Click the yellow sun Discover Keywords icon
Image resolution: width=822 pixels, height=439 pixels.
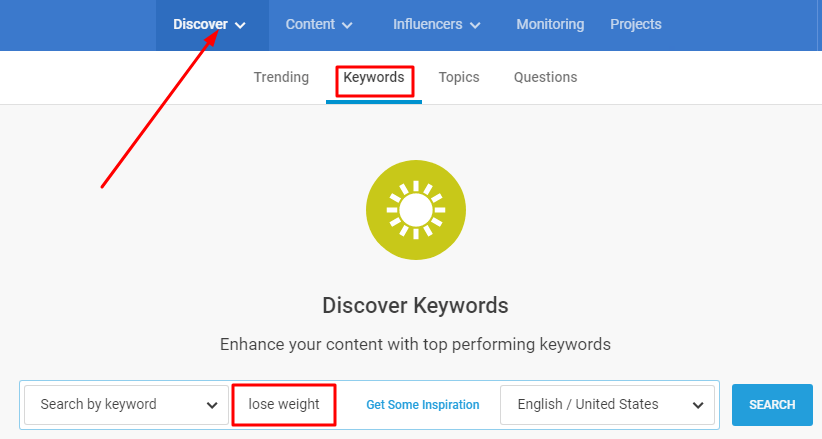pyautogui.click(x=416, y=210)
